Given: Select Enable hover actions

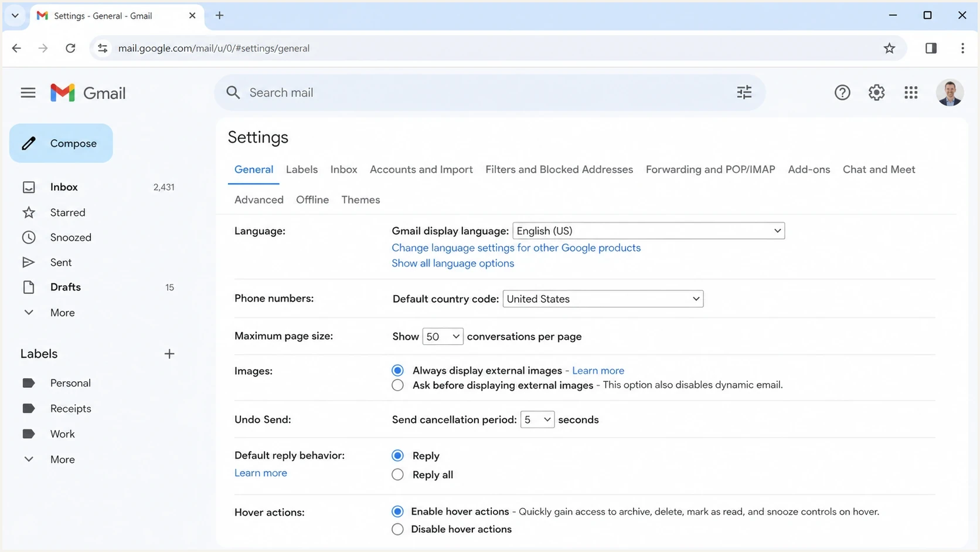Looking at the screenshot, I should tap(397, 512).
